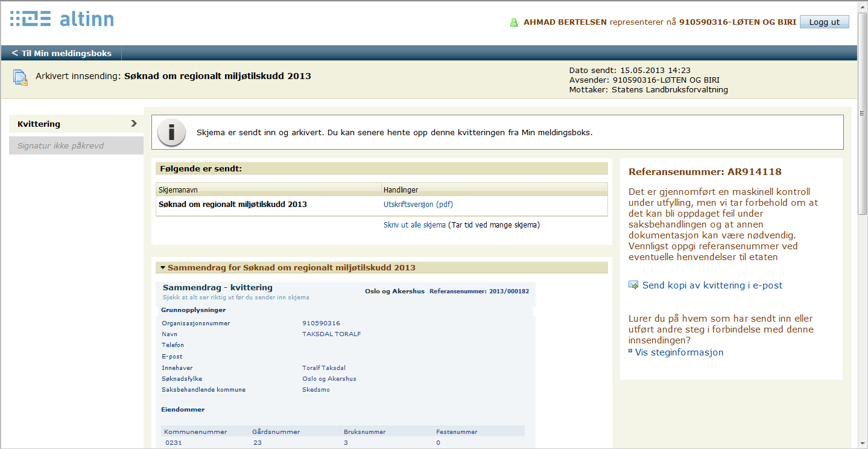
Task: Click Referansenummer: 2013/000182 in summary
Action: coord(479,291)
